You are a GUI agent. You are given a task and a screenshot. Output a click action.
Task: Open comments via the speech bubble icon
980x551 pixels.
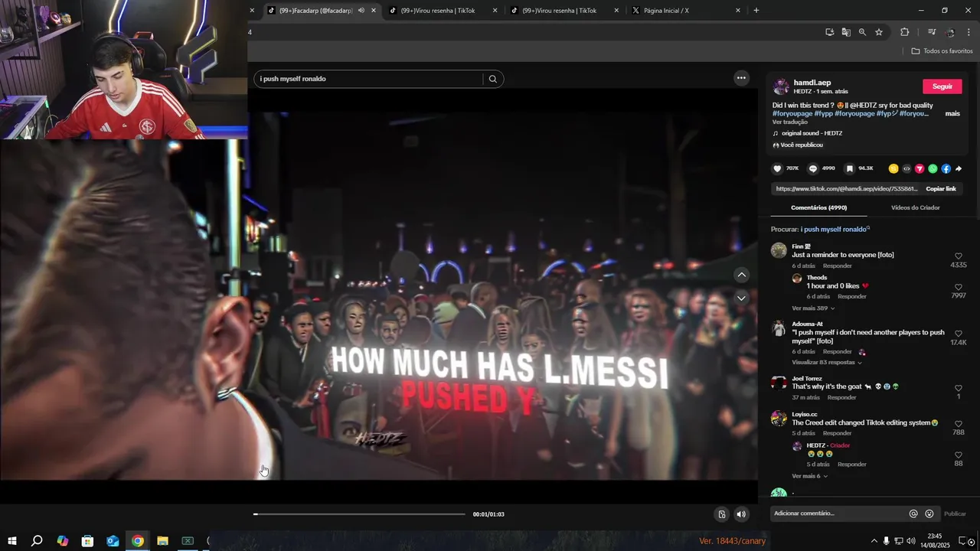813,168
